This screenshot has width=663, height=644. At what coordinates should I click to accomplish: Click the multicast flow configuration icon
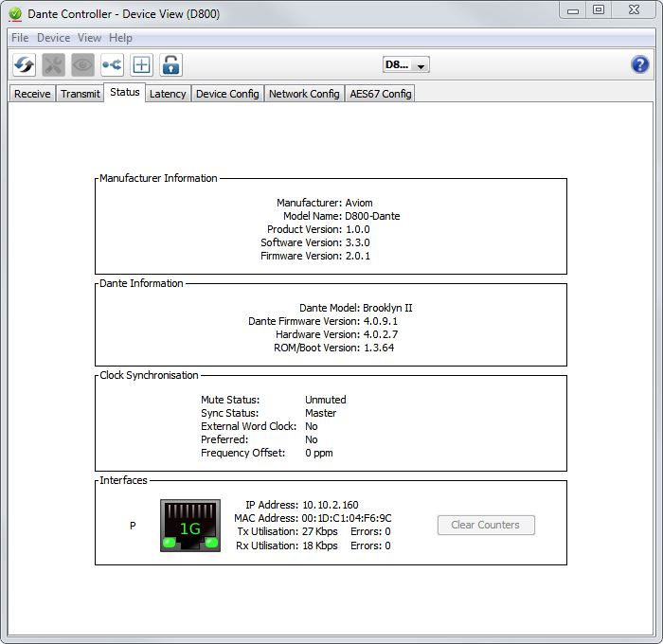(112, 64)
